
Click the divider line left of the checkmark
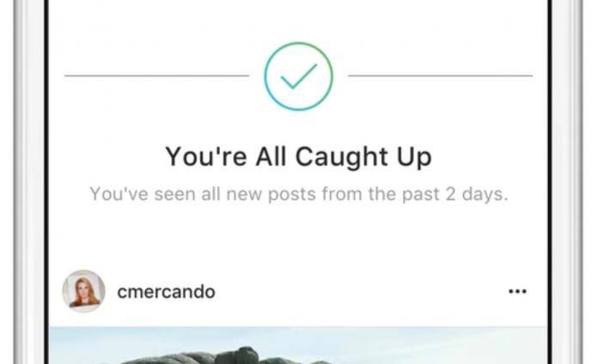156,76
